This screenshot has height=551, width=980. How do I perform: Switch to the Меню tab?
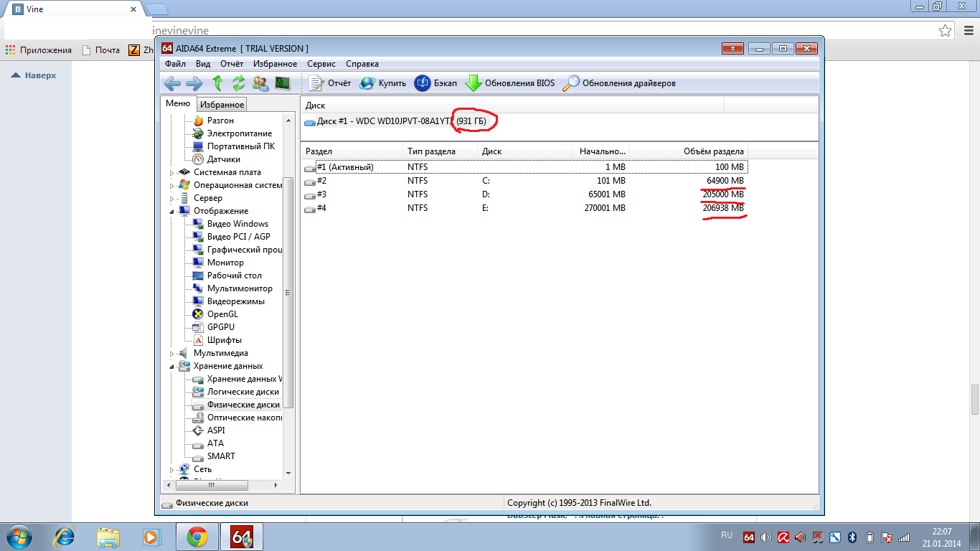[x=178, y=103]
